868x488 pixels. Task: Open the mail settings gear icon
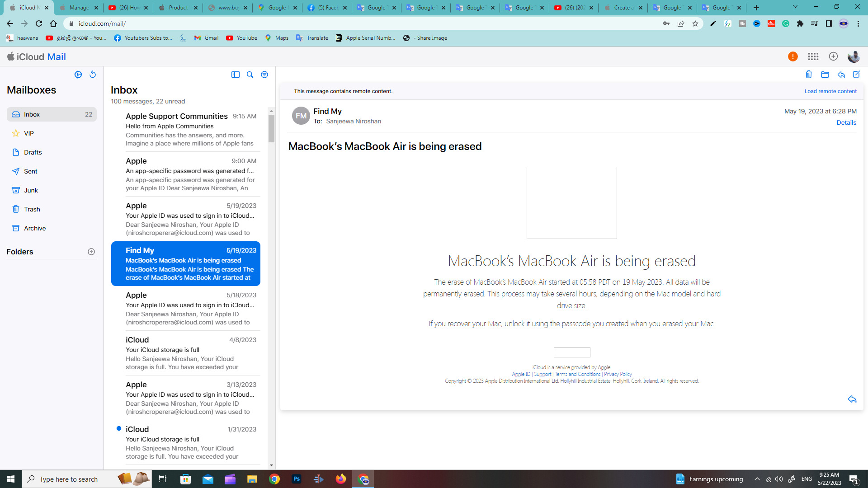click(x=78, y=75)
